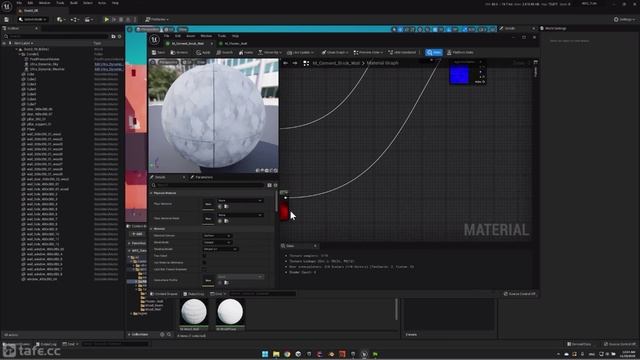Viewport: 640px width, 360px height.
Task: Open the Preview State dropdown
Action: click(368, 53)
